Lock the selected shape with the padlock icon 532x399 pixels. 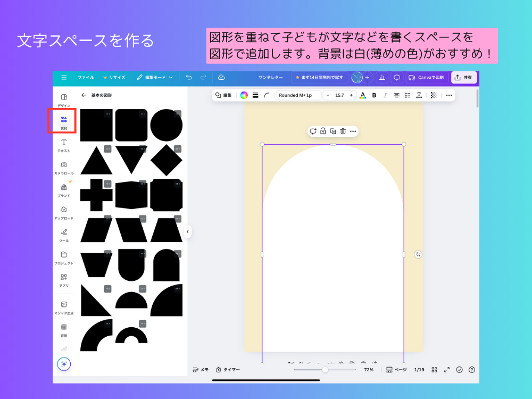coord(323,131)
